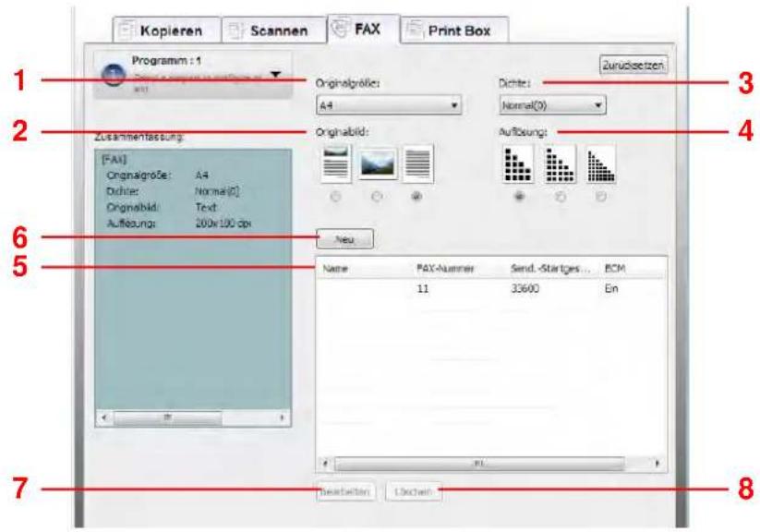Click the Print Box tab icon
760x532 pixels.
pyautogui.click(x=415, y=30)
